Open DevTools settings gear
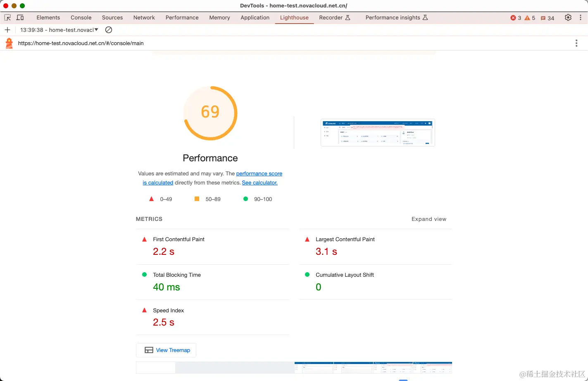This screenshot has width=588, height=381. (x=568, y=17)
